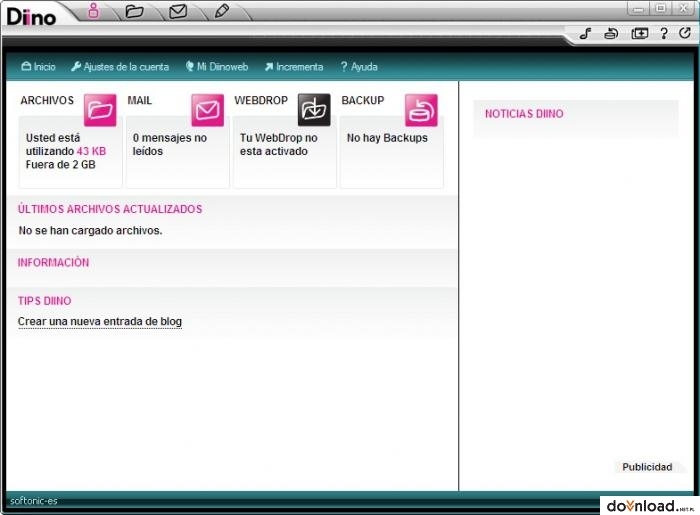Open Mi Diinoweb in navigation bar
The height and width of the screenshot is (515, 700).
217,67
